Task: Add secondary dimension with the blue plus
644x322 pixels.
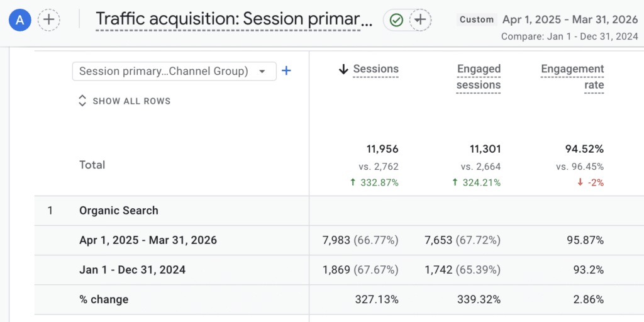Action: pyautogui.click(x=286, y=71)
